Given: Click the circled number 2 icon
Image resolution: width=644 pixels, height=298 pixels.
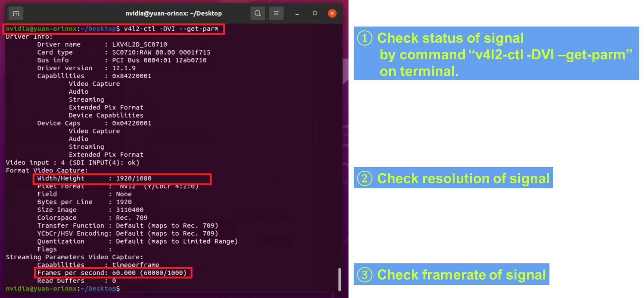Looking at the screenshot, I should pos(365,179).
